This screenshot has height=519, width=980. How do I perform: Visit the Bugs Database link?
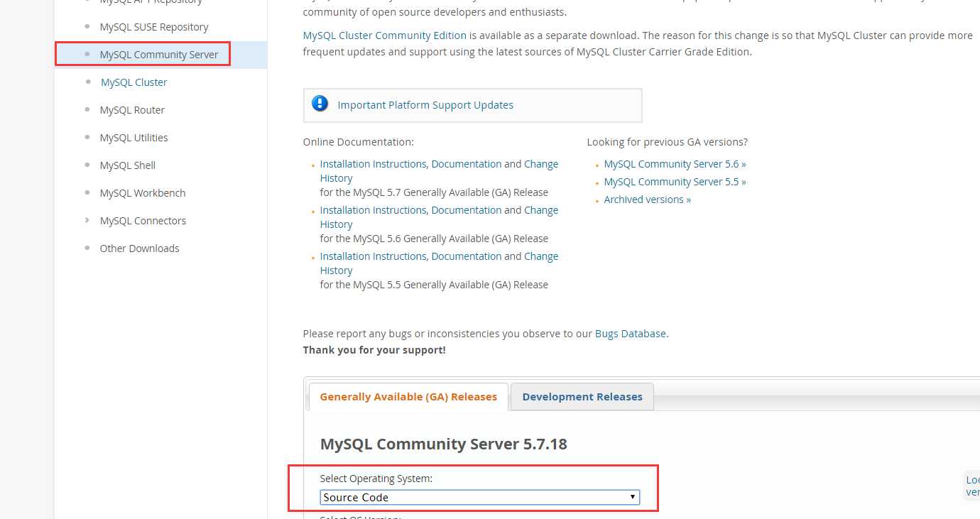[631, 334]
